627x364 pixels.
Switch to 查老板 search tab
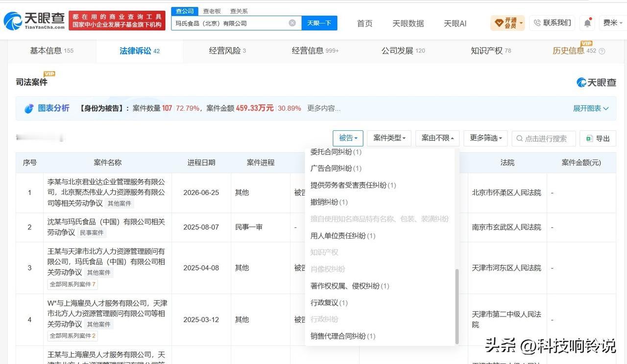coord(212,11)
